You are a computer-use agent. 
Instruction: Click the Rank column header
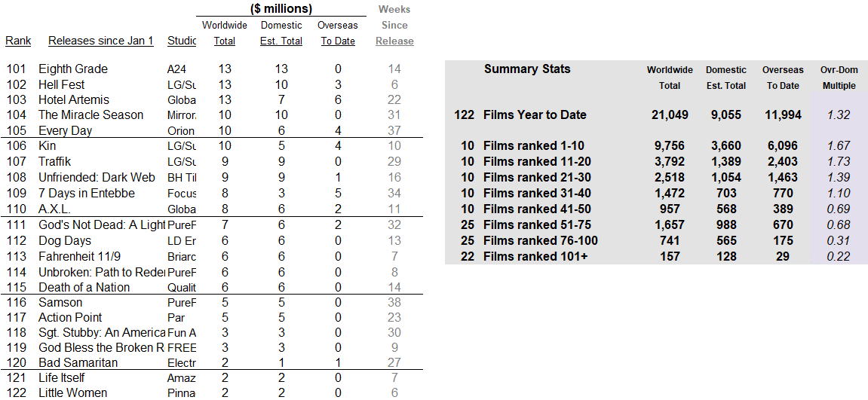(18, 41)
